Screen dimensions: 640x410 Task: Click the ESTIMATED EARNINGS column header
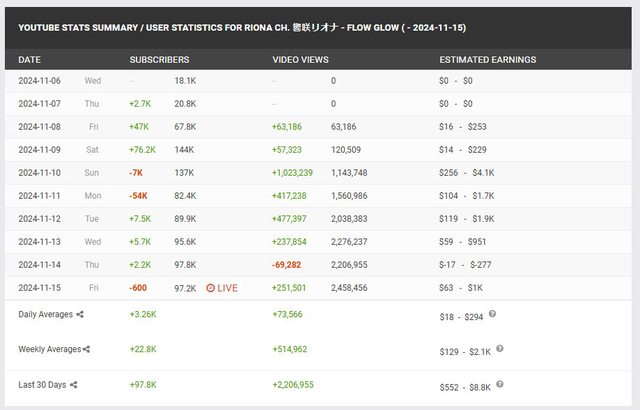click(487, 60)
